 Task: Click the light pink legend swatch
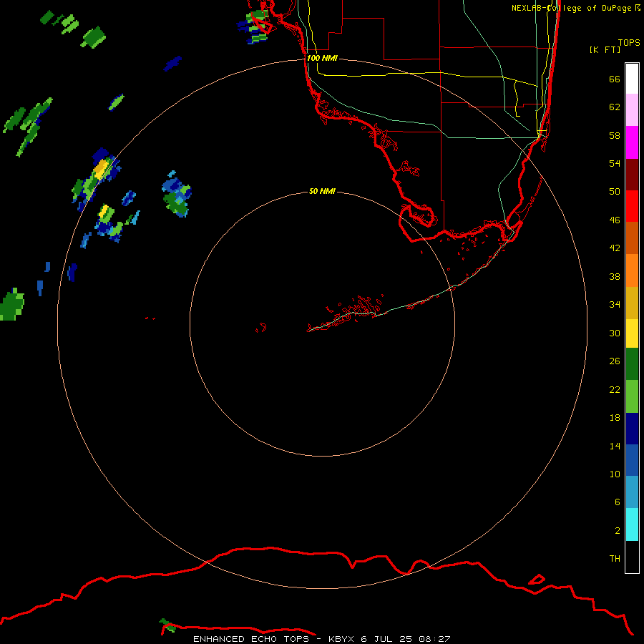pos(632,109)
